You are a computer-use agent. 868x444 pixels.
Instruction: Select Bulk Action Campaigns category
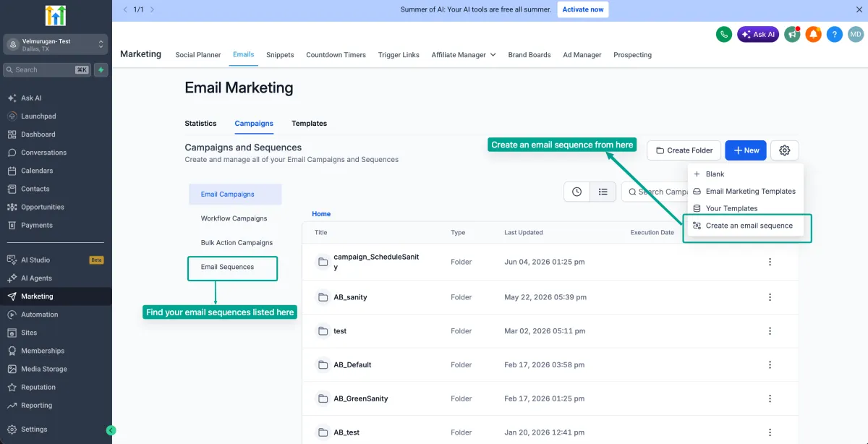[237, 243]
